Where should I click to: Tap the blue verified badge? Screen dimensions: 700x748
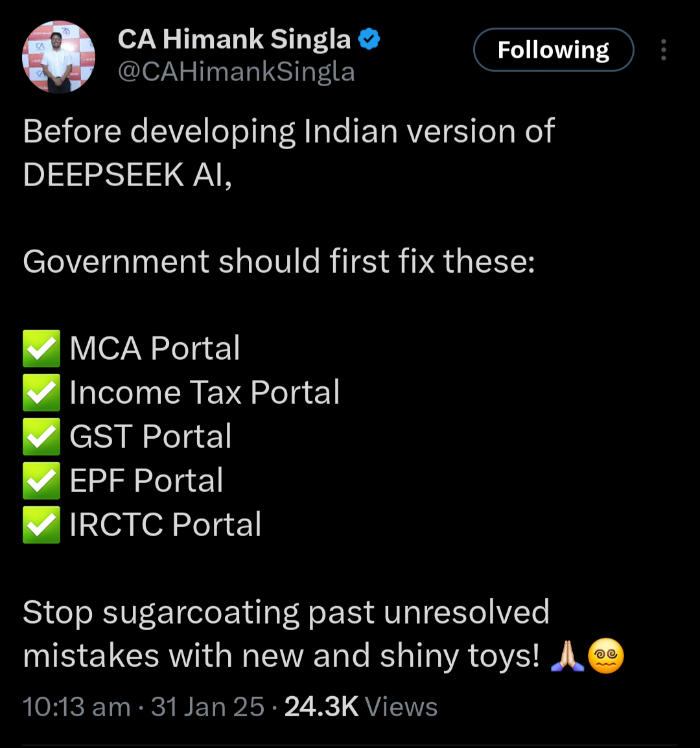tap(369, 40)
